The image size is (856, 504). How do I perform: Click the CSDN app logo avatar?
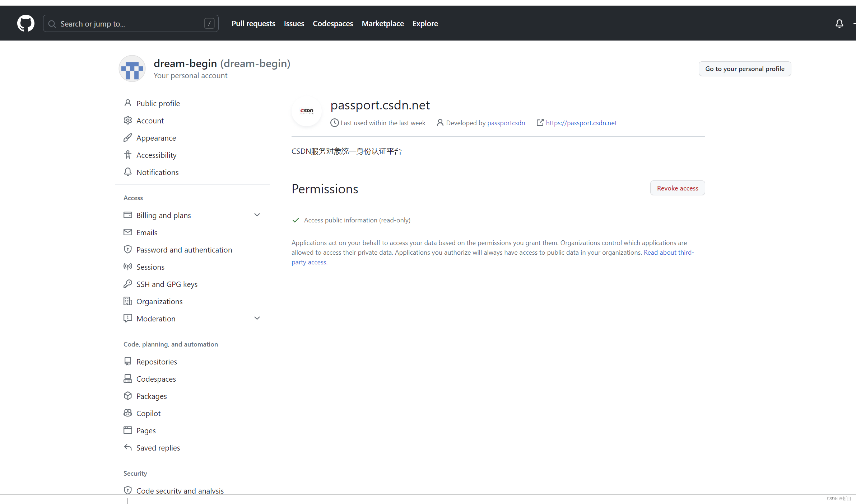(306, 111)
